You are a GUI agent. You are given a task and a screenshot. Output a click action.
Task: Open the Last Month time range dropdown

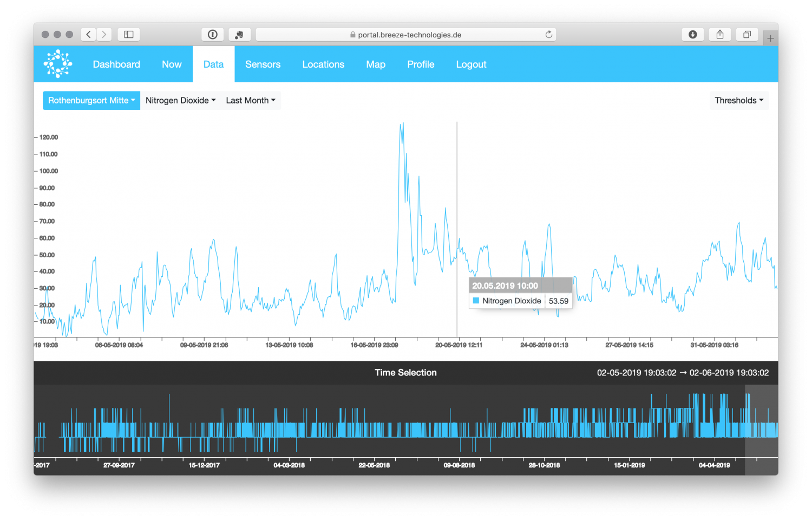(x=250, y=100)
